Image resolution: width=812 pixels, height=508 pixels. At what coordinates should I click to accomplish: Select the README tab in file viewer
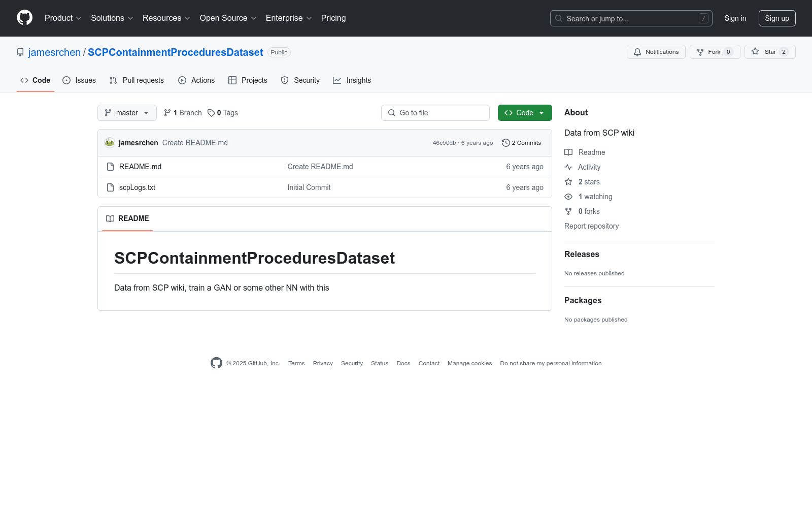127,219
